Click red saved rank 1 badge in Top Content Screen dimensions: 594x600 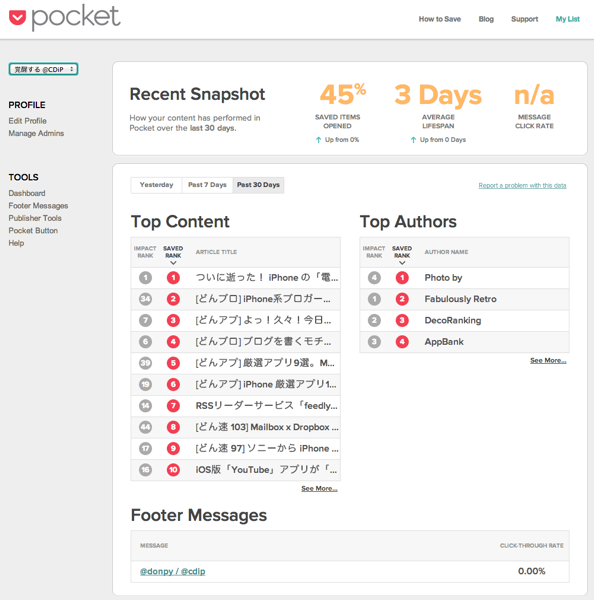(173, 278)
